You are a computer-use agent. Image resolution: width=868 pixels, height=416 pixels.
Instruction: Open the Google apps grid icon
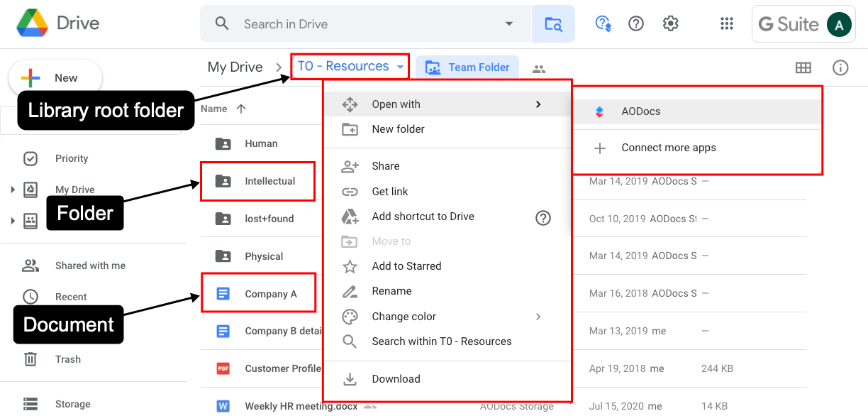pos(727,23)
